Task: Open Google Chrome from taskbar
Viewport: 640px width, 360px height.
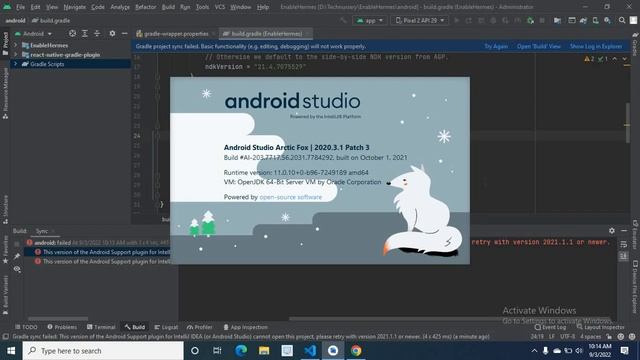Action: coord(356,351)
